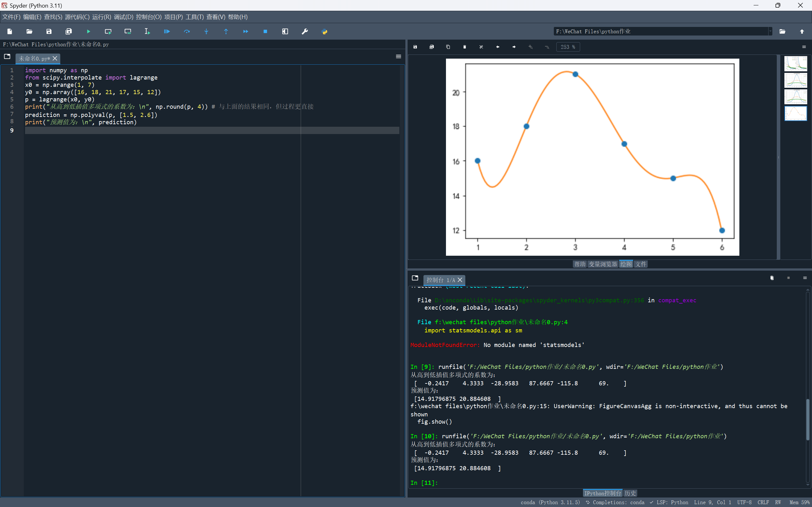Viewport: 812px width, 507px height.
Task: Click the console vertical scrollbar
Action: (808, 419)
